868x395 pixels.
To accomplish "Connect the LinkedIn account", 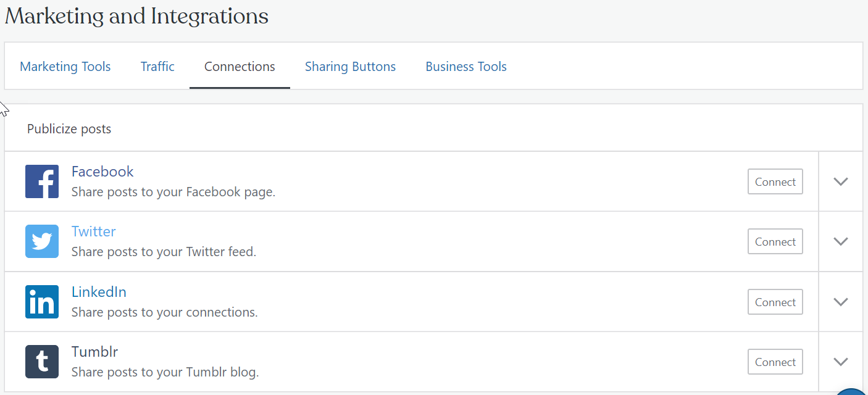I will click(775, 302).
